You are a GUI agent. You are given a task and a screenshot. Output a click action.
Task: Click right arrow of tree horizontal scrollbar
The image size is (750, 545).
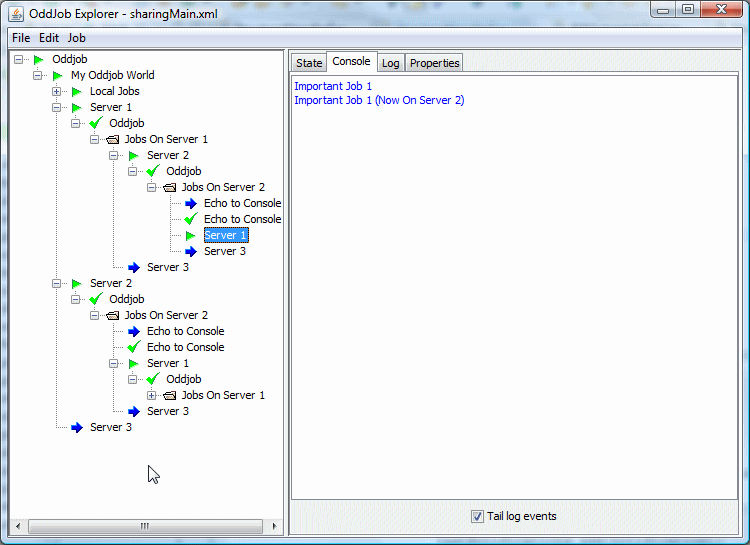click(x=275, y=526)
